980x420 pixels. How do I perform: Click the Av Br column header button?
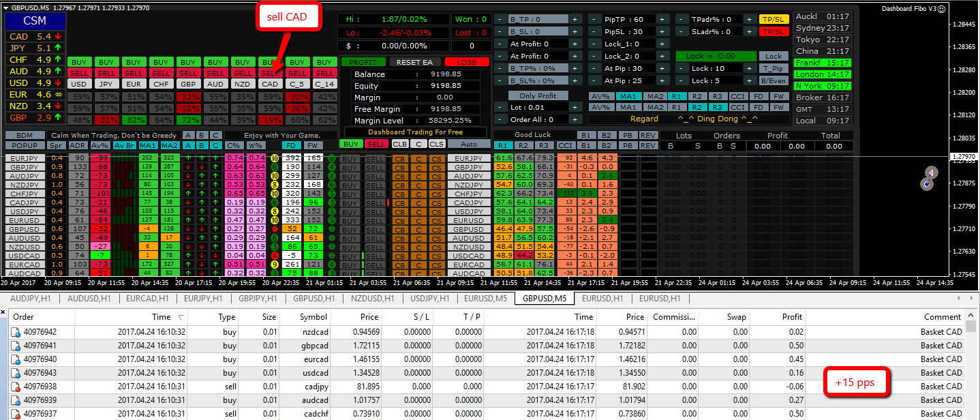point(124,145)
